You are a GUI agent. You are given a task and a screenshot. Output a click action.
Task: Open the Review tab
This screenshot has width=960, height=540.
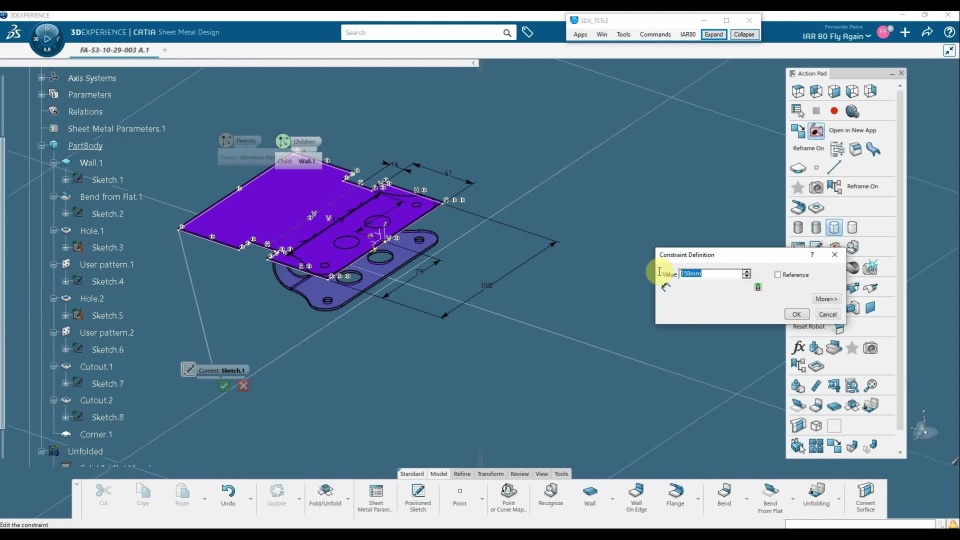519,474
